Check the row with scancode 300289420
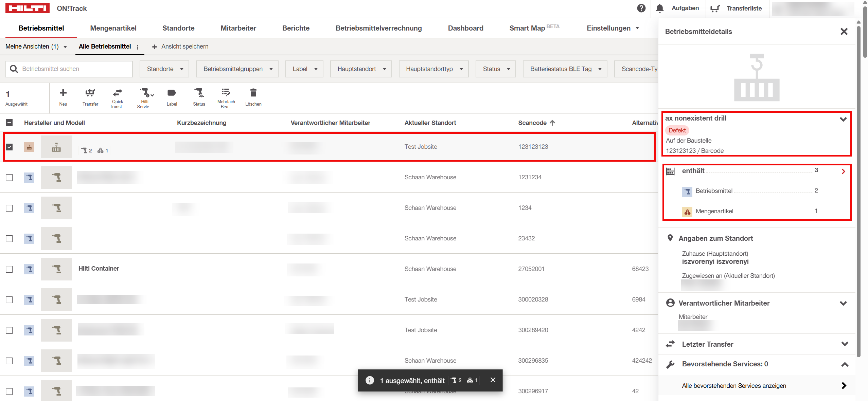 click(9, 330)
